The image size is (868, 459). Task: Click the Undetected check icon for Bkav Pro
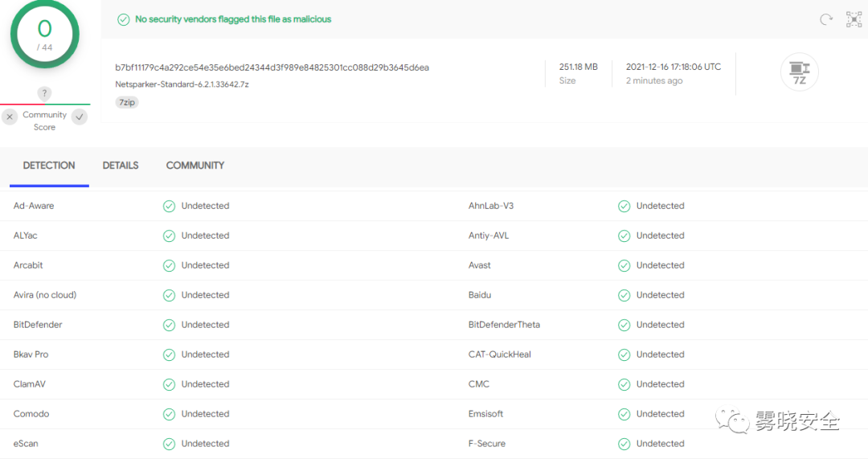point(169,355)
